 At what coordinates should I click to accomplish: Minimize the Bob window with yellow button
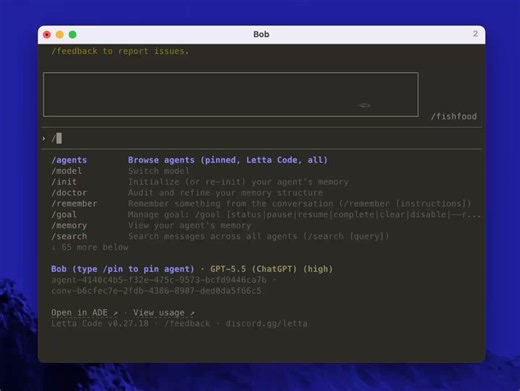[x=60, y=35]
